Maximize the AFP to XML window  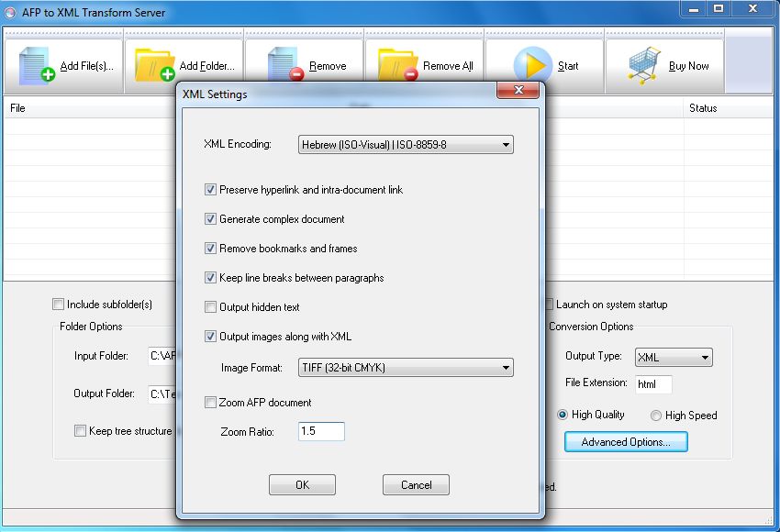coord(719,8)
